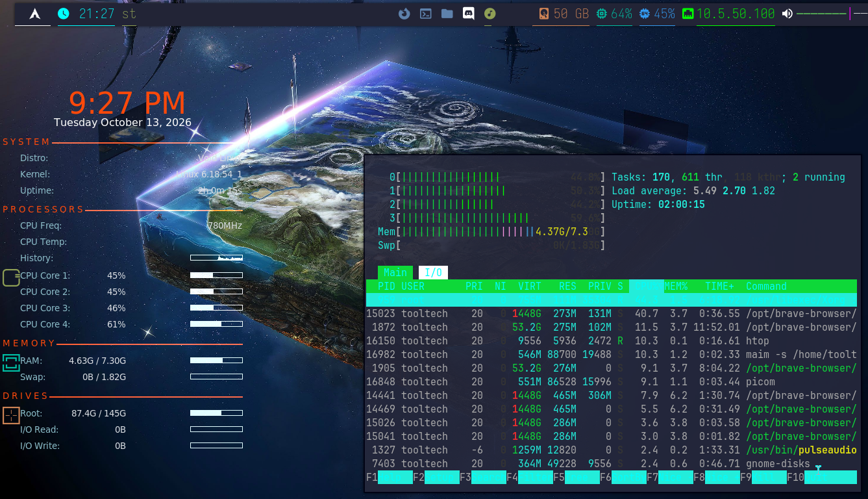
Task: Open the terminal icon in the top bar
Action: pos(426,13)
